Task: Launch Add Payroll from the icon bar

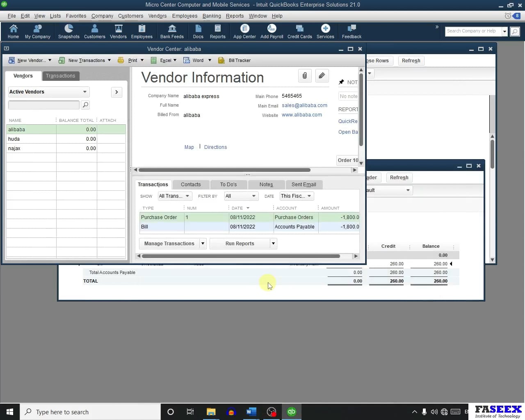Action: pyautogui.click(x=272, y=32)
